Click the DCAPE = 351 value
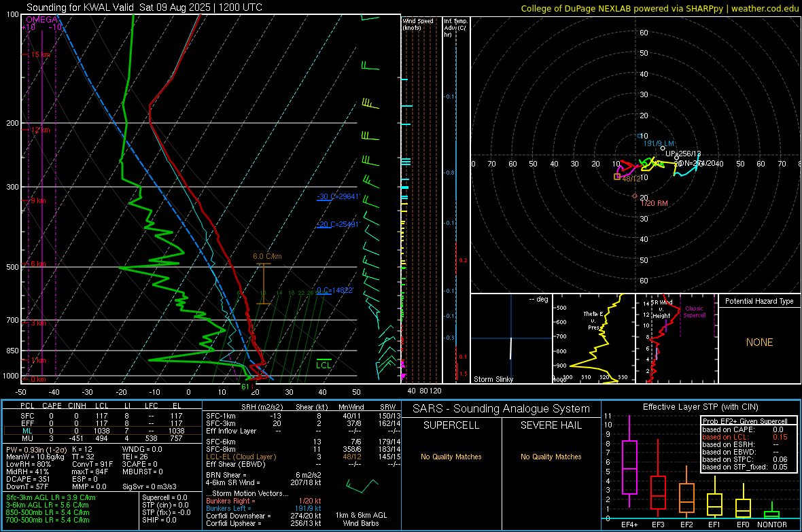The image size is (802, 532). coord(28,479)
